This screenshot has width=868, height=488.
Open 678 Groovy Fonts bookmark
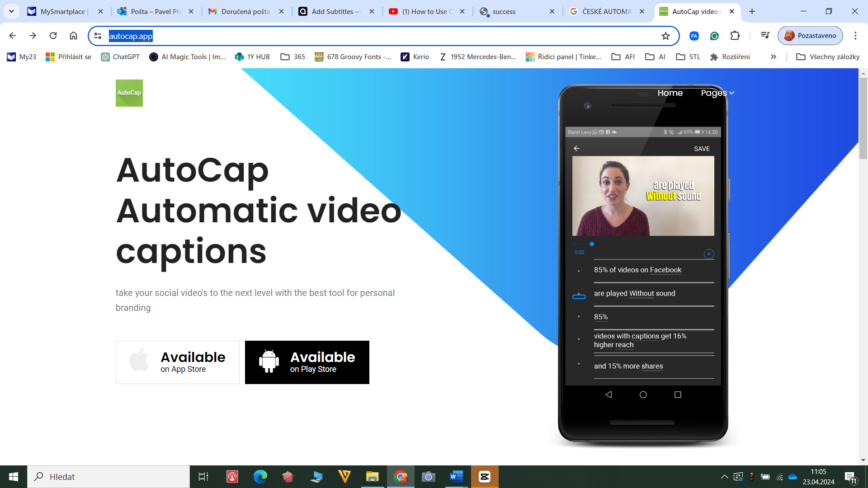[353, 56]
